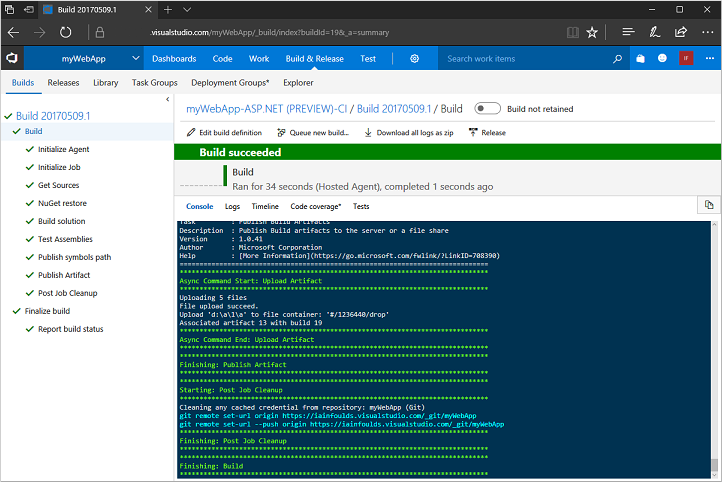Screen dimensions: 722x482
Task: Close the Build 20170509.1 browser tab
Action: tap(148, 10)
